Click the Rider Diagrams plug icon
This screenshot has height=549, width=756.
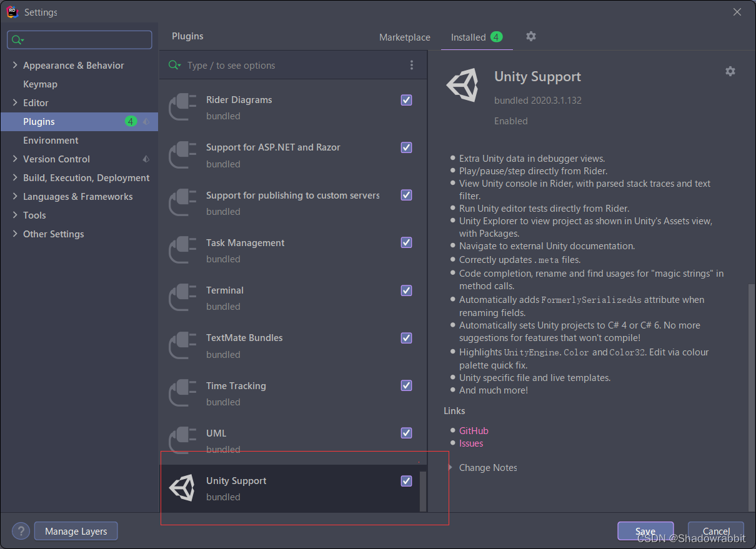[x=182, y=107]
